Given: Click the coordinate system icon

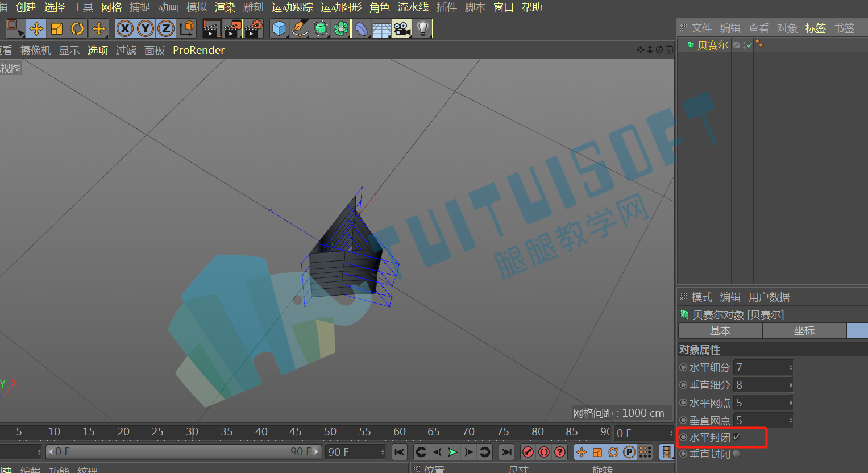Looking at the screenshot, I should coord(186,28).
